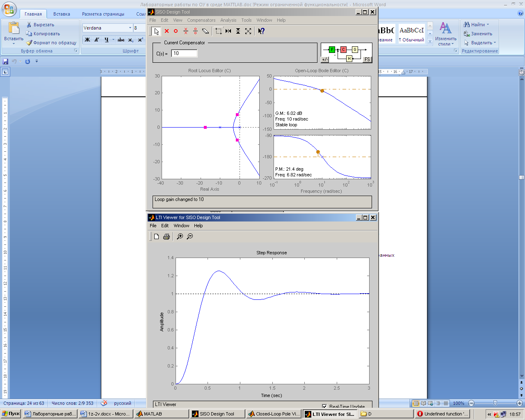Open the Буфер обмена dialog launcher
This screenshot has width=525, height=420.
[76, 51]
